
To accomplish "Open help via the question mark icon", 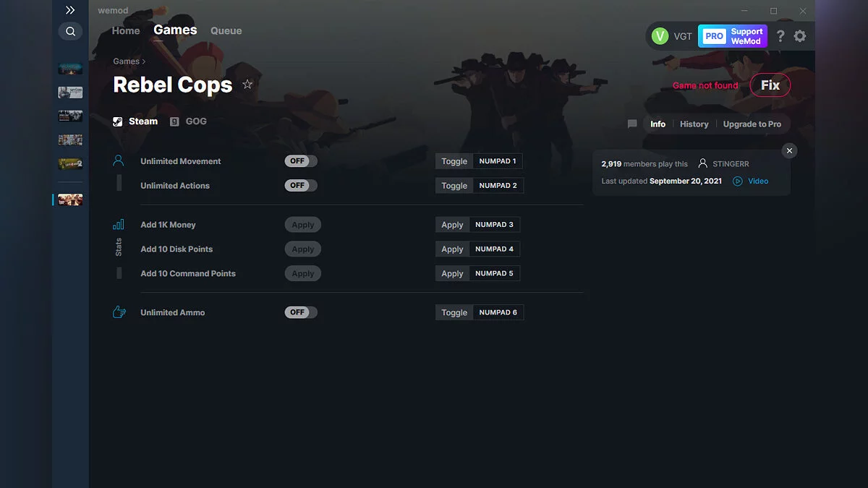I will [780, 36].
